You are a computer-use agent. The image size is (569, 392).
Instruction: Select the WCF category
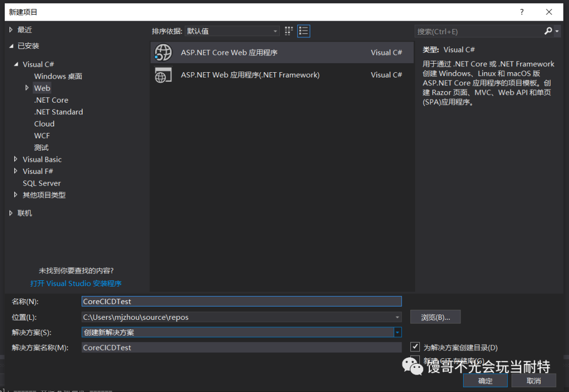click(42, 136)
